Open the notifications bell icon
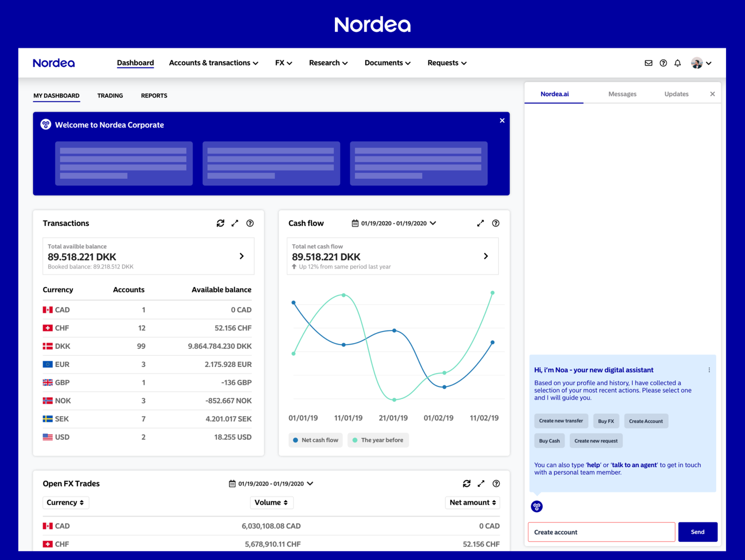The image size is (745, 560). (678, 63)
